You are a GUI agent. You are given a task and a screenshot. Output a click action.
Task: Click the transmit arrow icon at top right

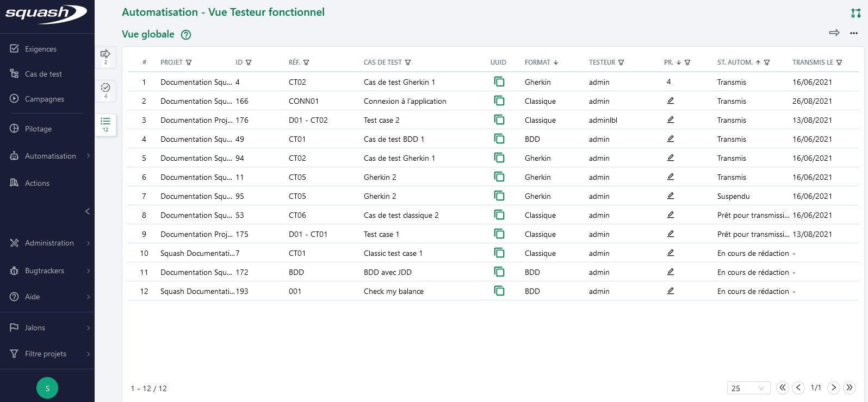click(834, 33)
